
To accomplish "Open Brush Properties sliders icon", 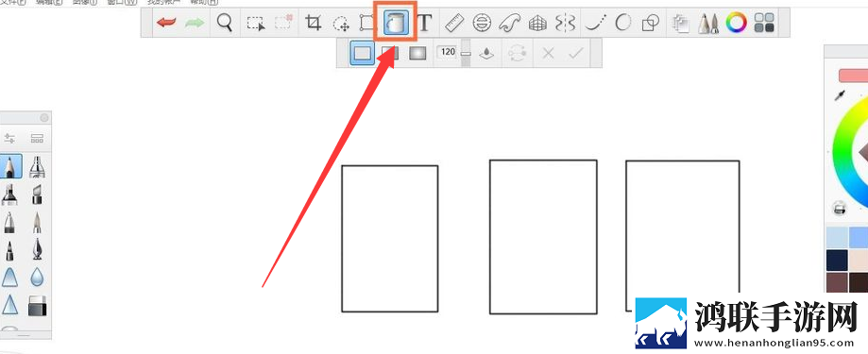I will [9, 138].
